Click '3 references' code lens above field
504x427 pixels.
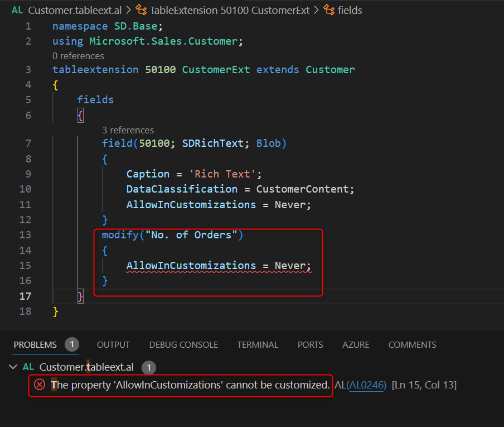128,130
